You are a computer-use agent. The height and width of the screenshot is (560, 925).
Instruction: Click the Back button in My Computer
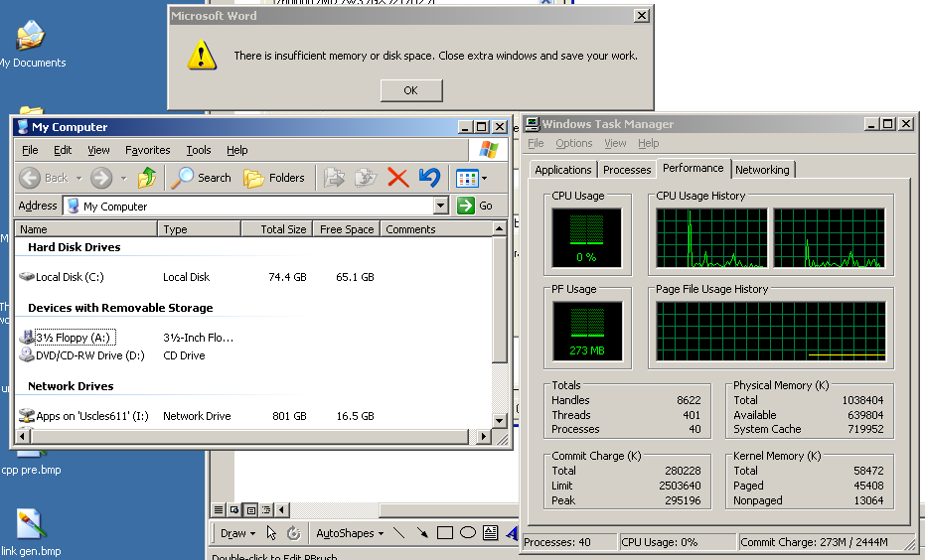pos(43,178)
